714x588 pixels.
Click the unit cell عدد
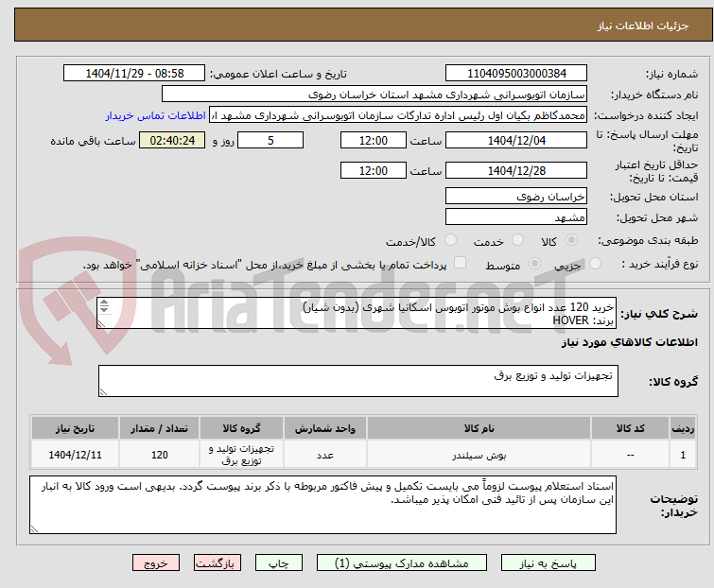[x=325, y=455]
